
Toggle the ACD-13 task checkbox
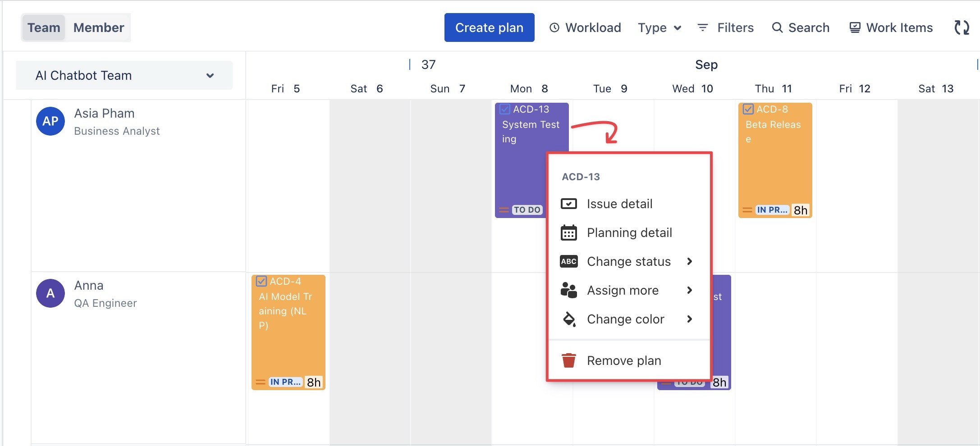(505, 109)
